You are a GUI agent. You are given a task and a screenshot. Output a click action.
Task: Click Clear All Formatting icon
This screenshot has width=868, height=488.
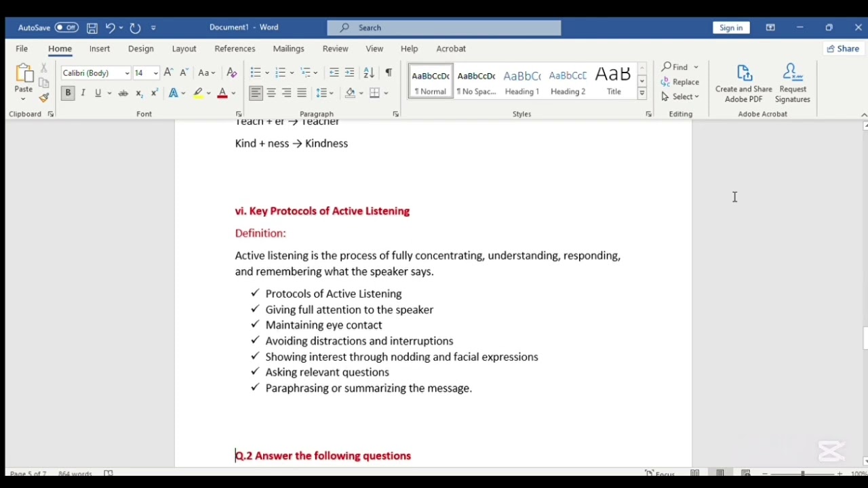coord(232,73)
